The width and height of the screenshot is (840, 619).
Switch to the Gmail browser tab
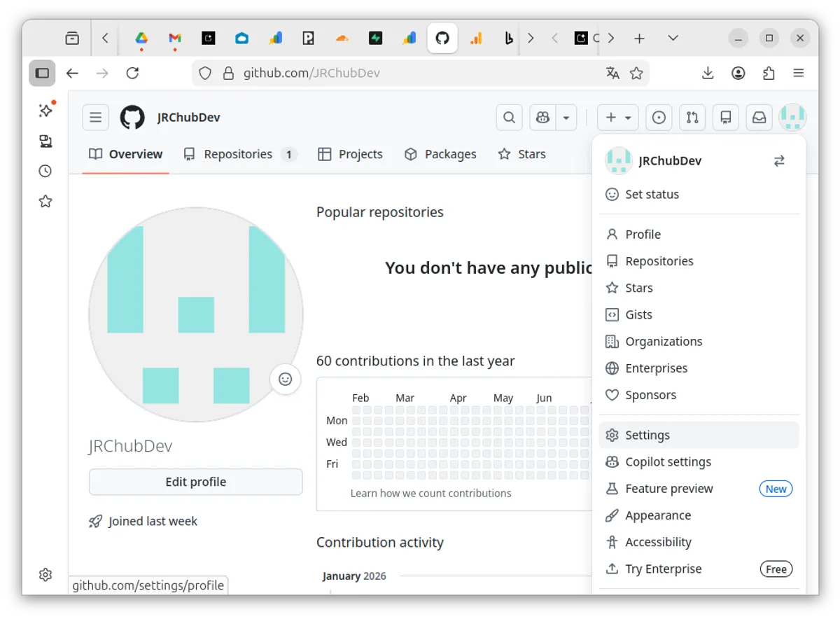(175, 39)
